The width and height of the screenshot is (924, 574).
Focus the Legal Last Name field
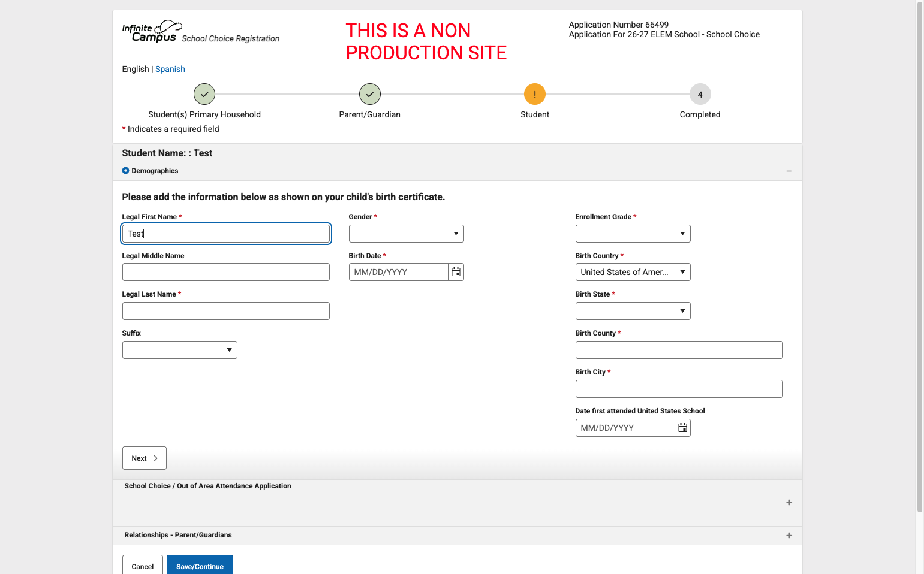pyautogui.click(x=226, y=311)
